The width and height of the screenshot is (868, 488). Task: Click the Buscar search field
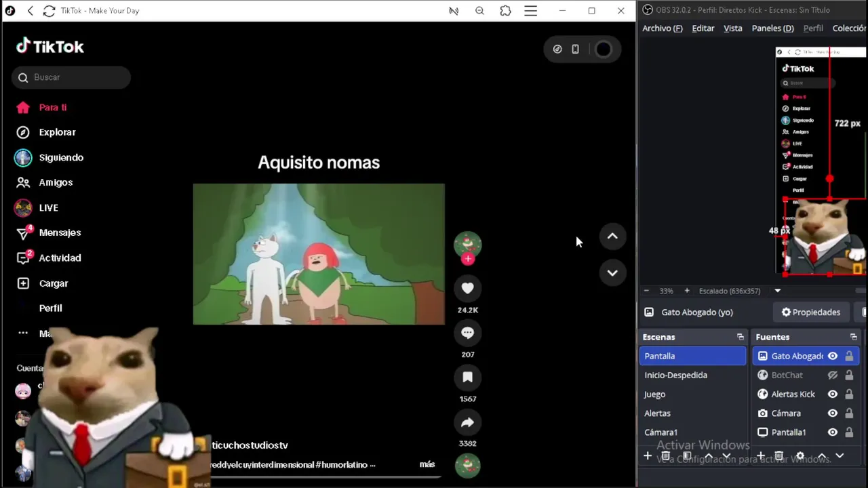point(71,77)
